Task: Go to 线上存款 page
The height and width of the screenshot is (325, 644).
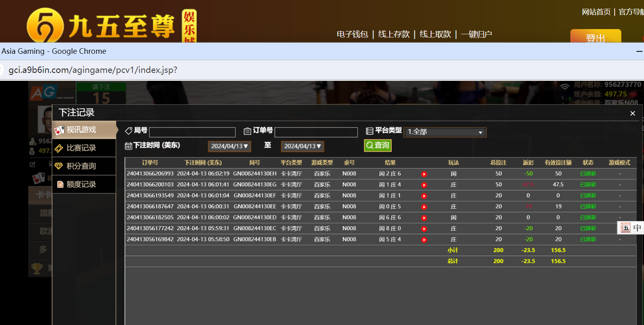Action: point(394,34)
